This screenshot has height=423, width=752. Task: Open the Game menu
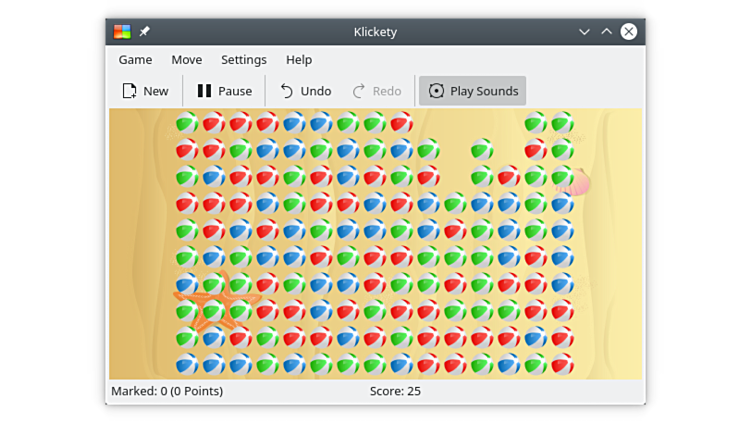(x=135, y=60)
